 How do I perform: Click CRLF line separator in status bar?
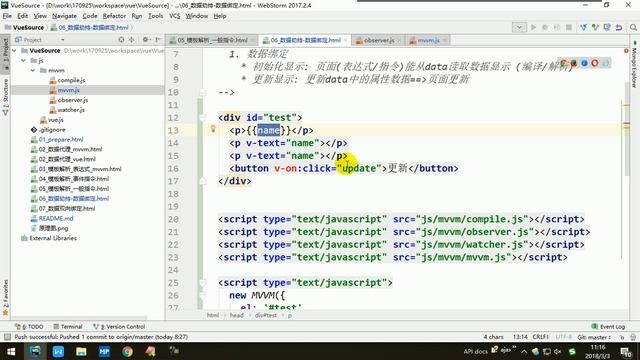(540, 337)
